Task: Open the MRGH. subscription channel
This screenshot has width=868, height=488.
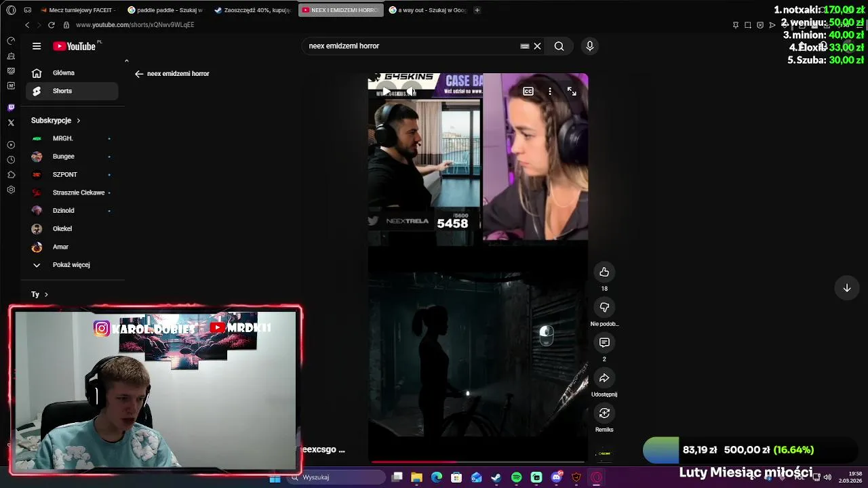Action: (x=72, y=138)
